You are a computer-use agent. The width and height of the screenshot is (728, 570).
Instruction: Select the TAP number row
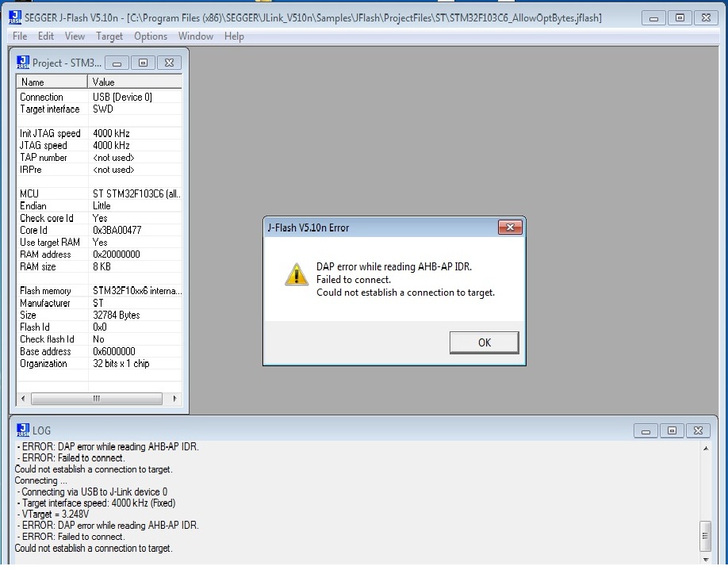tap(99, 157)
